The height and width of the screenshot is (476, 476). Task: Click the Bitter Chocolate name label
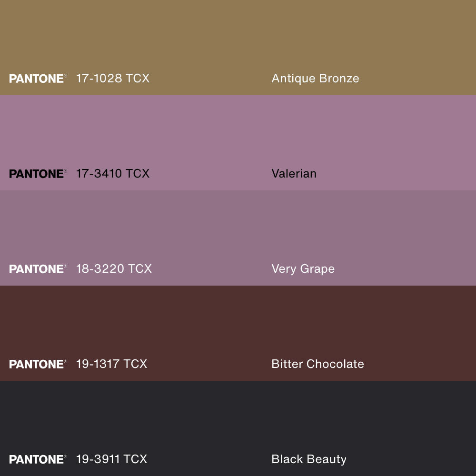coord(317,364)
